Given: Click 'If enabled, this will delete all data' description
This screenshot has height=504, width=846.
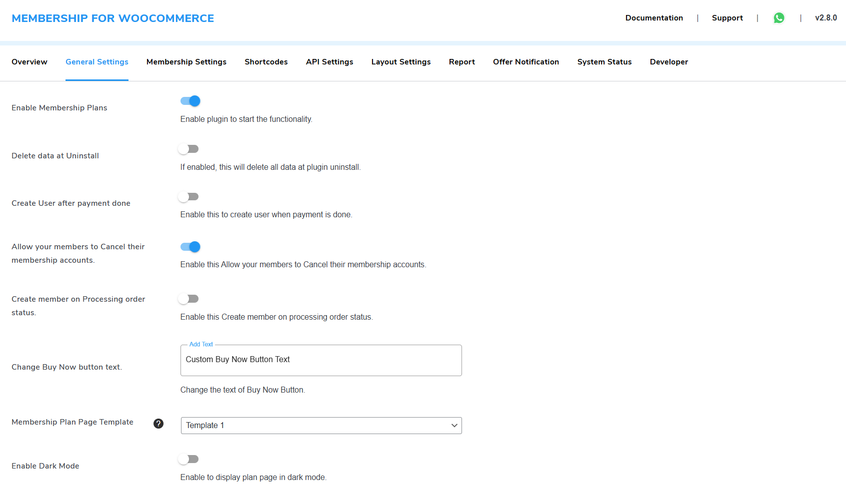Looking at the screenshot, I should [270, 167].
